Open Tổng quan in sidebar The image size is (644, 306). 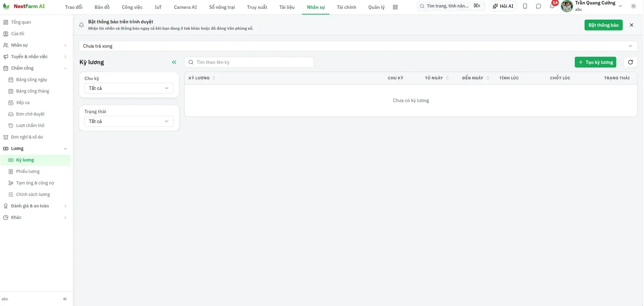point(35,22)
